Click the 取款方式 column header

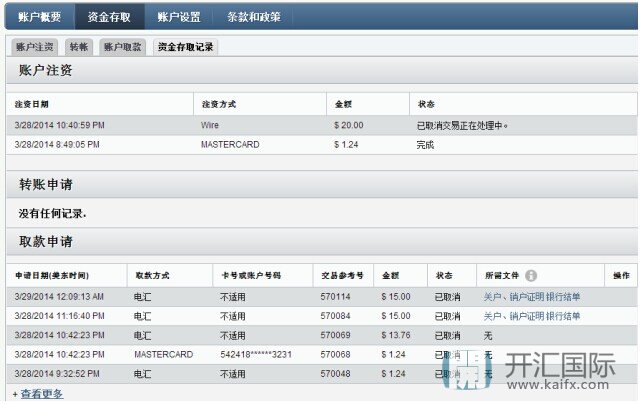click(x=153, y=275)
